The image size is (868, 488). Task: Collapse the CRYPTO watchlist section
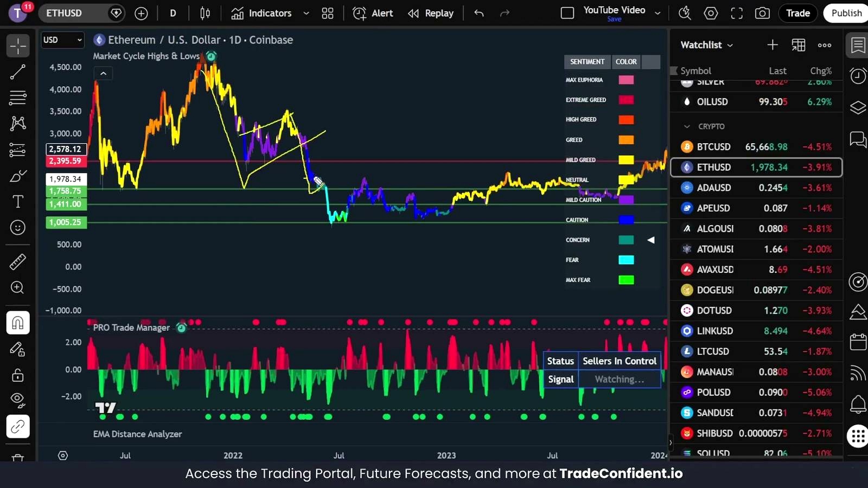[x=687, y=126]
